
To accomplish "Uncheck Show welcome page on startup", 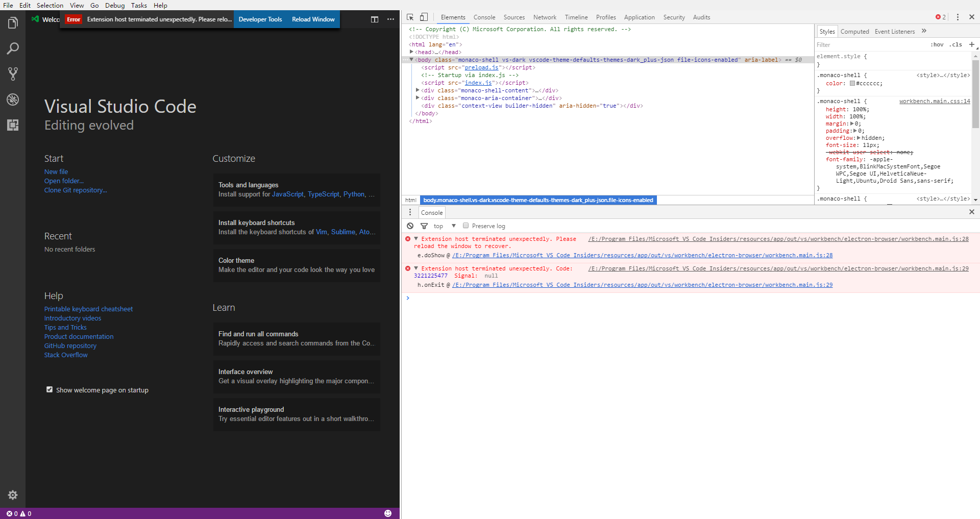I will point(50,389).
